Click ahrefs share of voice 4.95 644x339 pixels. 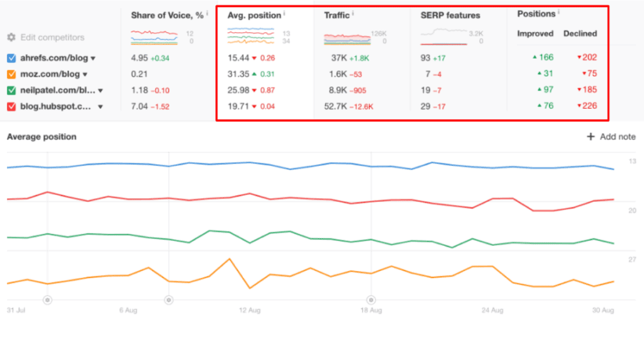coord(139,58)
